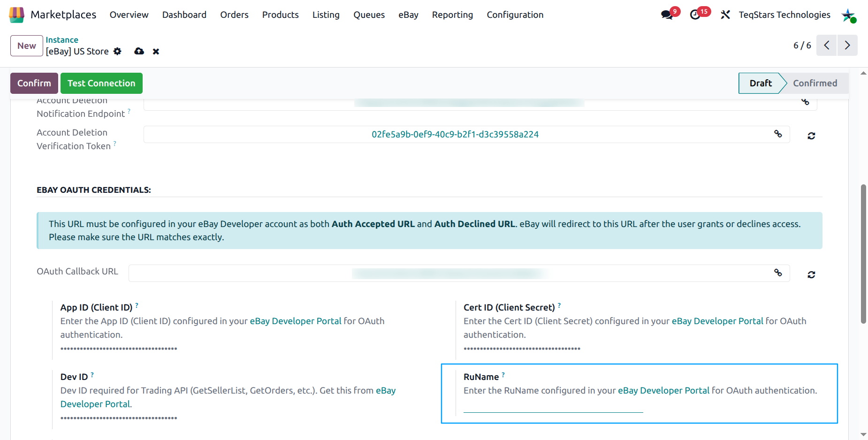Show help for Notification Endpoint label
Screen dimensions: 868x440
tap(129, 111)
